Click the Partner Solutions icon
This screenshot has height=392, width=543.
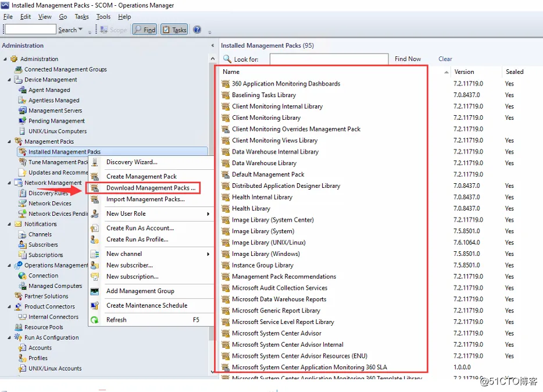click(x=19, y=296)
